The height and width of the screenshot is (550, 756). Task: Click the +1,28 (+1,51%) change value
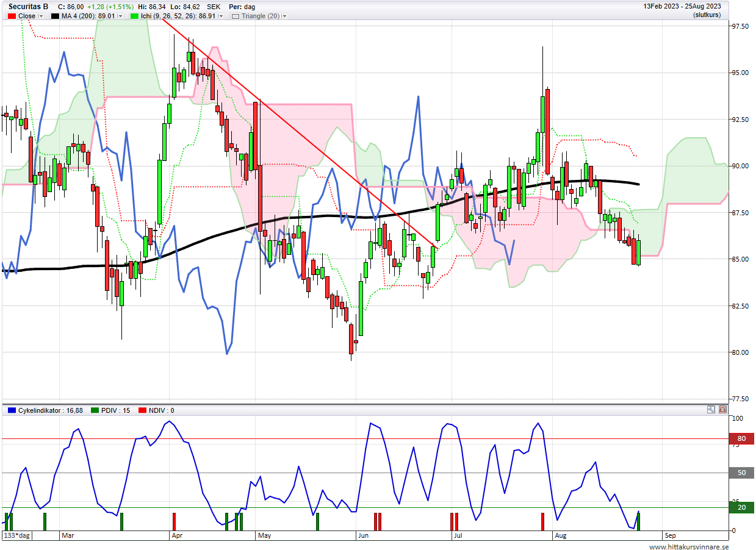[x=110, y=7]
